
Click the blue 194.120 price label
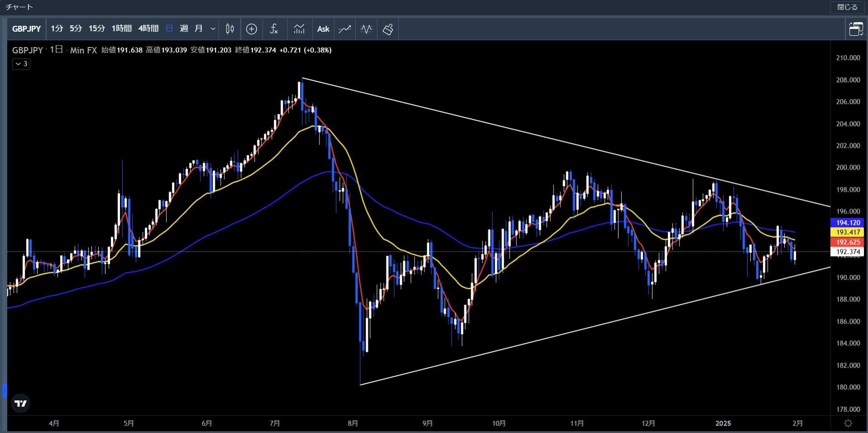pyautogui.click(x=848, y=223)
